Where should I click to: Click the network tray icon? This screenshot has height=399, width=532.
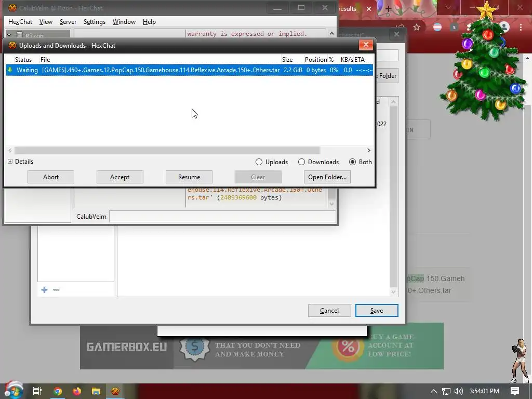tap(446, 391)
